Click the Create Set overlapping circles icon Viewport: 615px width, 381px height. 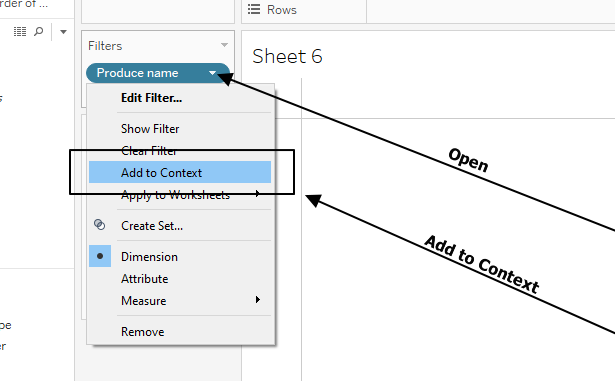click(x=100, y=224)
